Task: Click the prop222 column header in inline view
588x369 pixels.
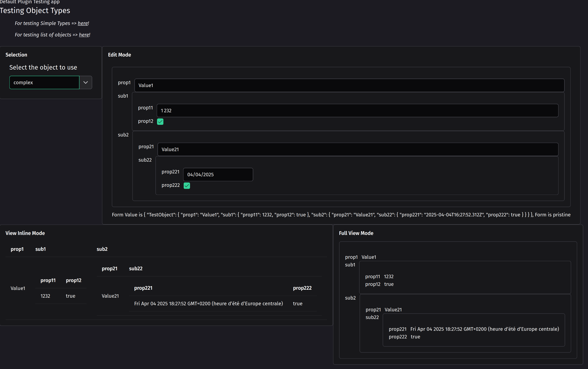Action: (302, 288)
